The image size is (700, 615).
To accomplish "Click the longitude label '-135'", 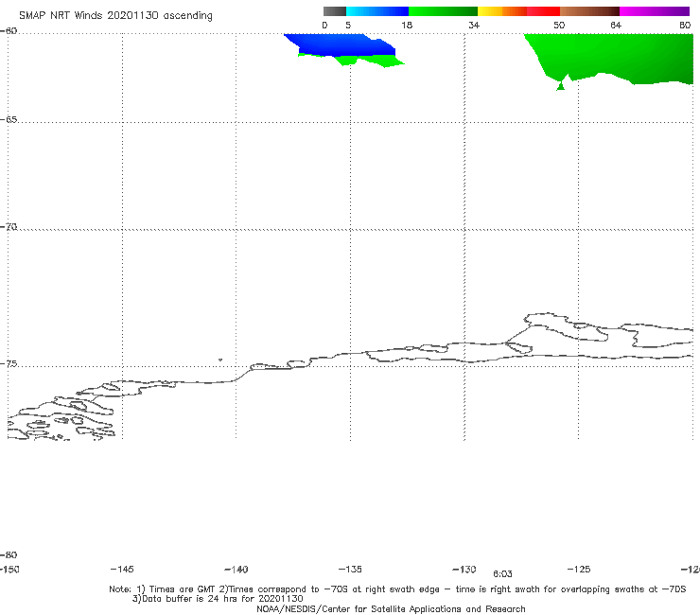I will (x=350, y=569).
